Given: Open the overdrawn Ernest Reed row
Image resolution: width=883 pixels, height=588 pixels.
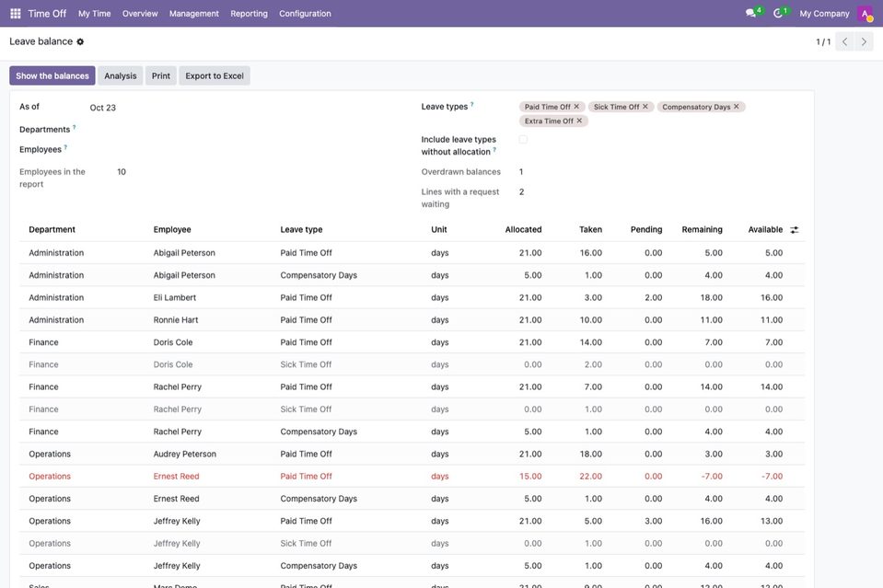Looking at the screenshot, I should (412, 476).
